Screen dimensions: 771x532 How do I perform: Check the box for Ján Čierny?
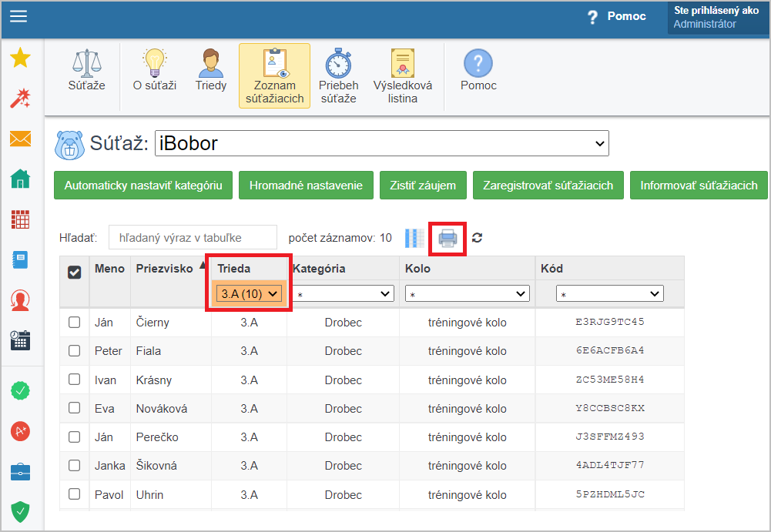[74, 322]
